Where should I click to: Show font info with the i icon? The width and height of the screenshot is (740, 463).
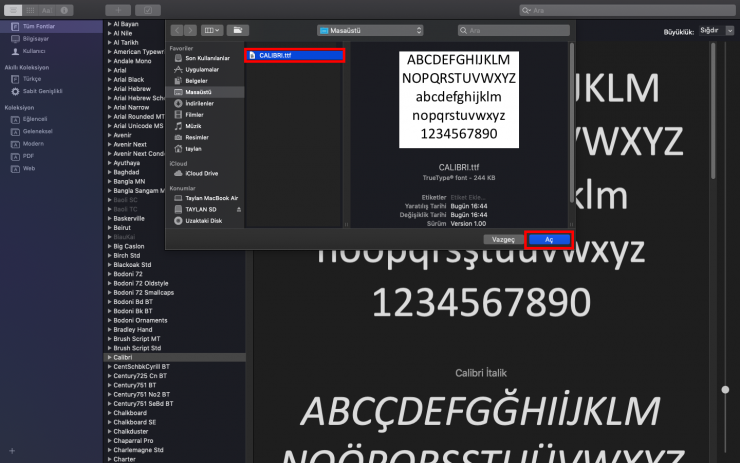[64, 10]
